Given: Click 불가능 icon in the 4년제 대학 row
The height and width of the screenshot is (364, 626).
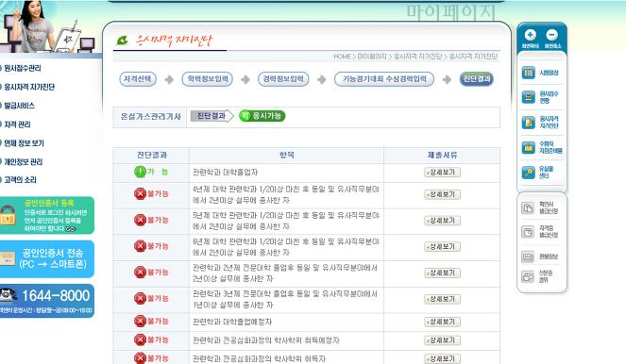Looking at the screenshot, I should tap(140, 193).
